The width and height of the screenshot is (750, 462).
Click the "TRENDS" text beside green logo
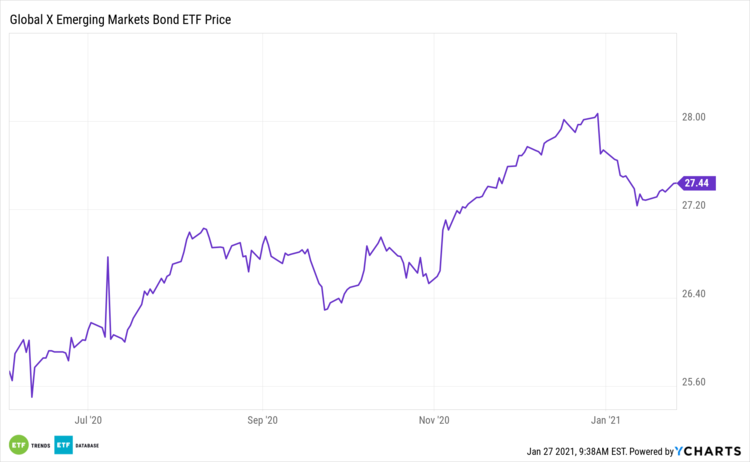pyautogui.click(x=38, y=445)
